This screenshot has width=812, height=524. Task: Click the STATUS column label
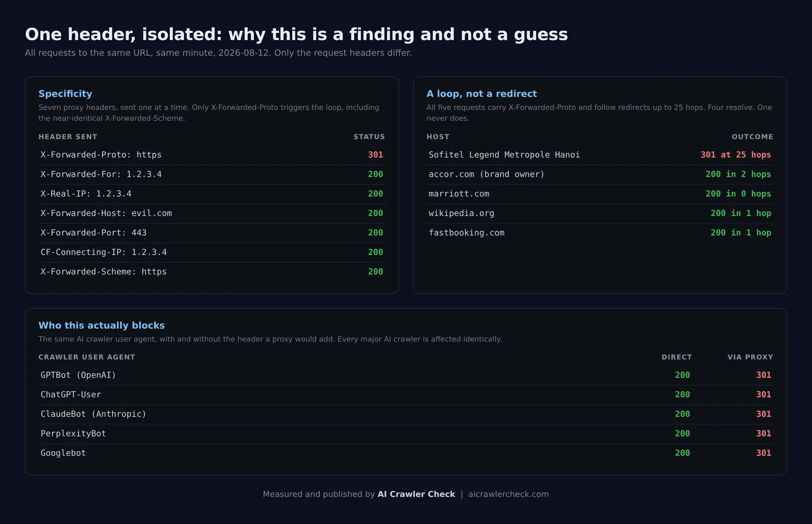pyautogui.click(x=369, y=137)
